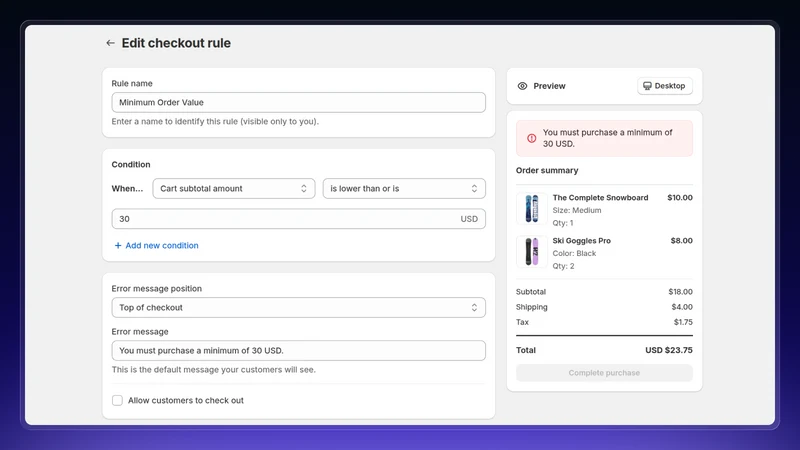This screenshot has width=800, height=450.
Task: Enable Allow customers to check out
Action: tap(117, 401)
